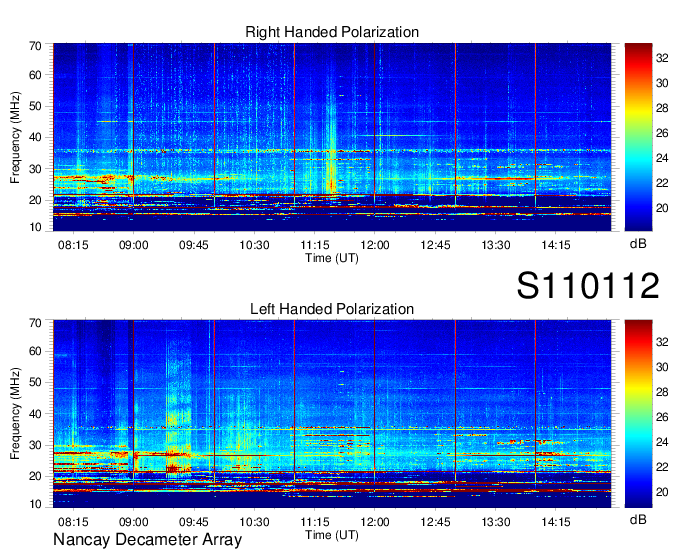Viewport: 680px width, 552px height.
Task: Click the "12:00" tick on upper time axis
Action: click(375, 245)
